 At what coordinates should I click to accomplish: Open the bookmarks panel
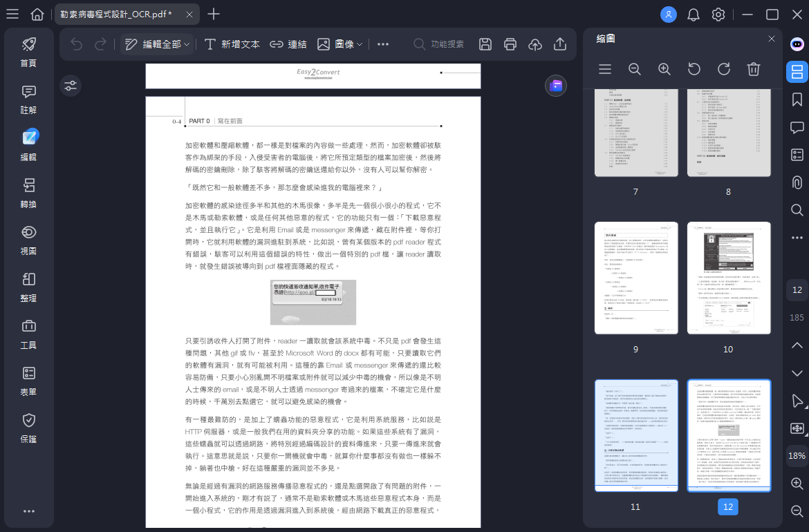click(x=797, y=99)
